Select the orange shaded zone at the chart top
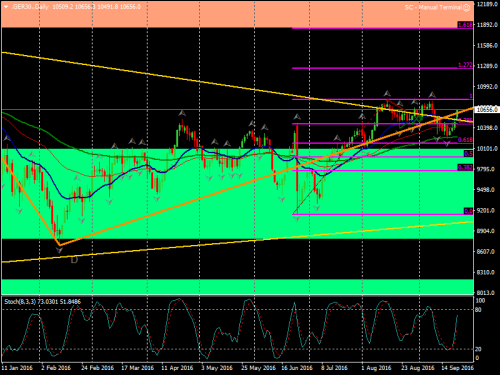Image resolution: width=500 pixels, height=375 pixels. (x=237, y=14)
